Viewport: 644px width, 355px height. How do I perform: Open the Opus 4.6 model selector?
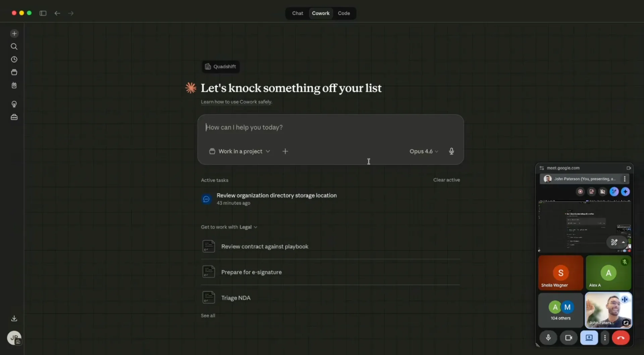click(424, 151)
